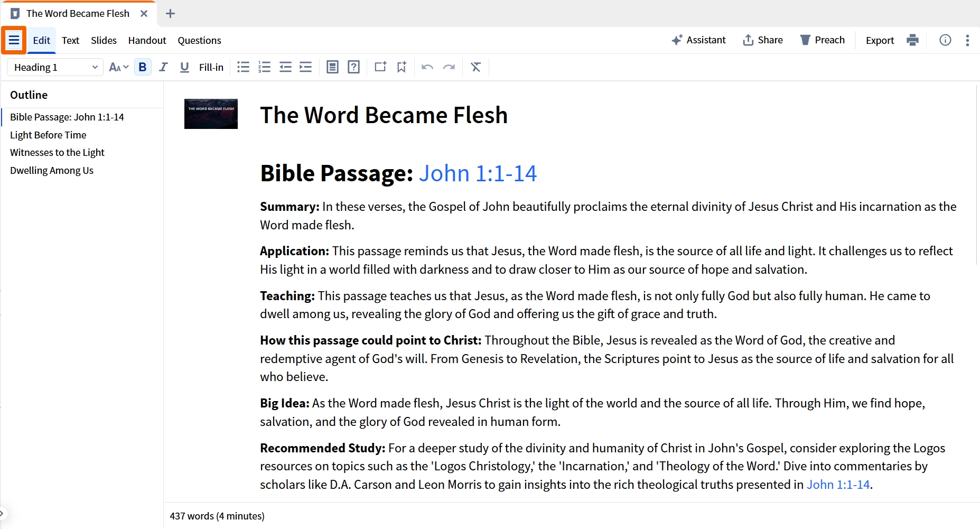The image size is (980, 529).
Task: Insert a question block
Action: [x=354, y=67]
